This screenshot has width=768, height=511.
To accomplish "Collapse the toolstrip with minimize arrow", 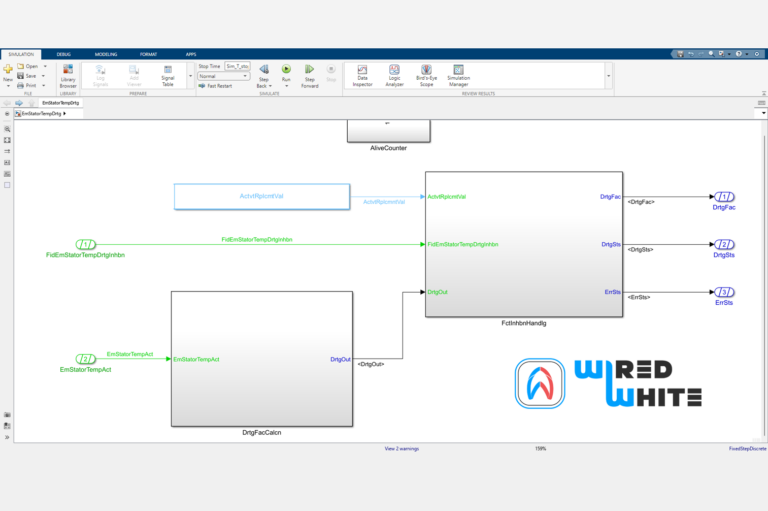I will click(764, 93).
